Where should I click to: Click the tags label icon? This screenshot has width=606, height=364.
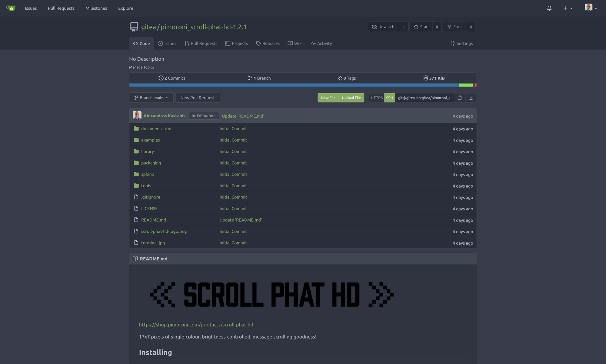tap(340, 78)
